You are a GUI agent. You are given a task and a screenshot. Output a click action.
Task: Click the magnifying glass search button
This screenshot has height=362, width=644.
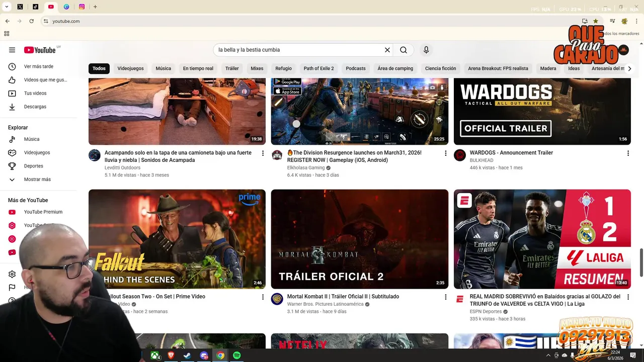(404, 50)
